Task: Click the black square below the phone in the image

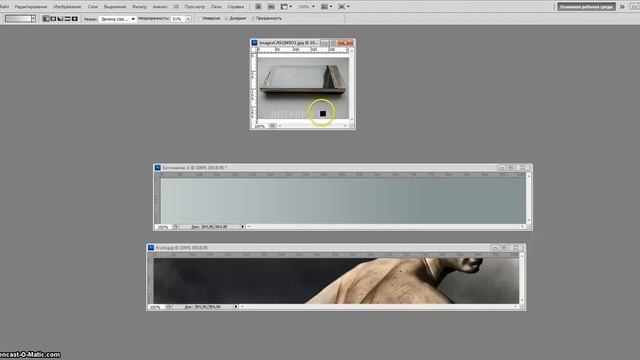Action: [323, 113]
